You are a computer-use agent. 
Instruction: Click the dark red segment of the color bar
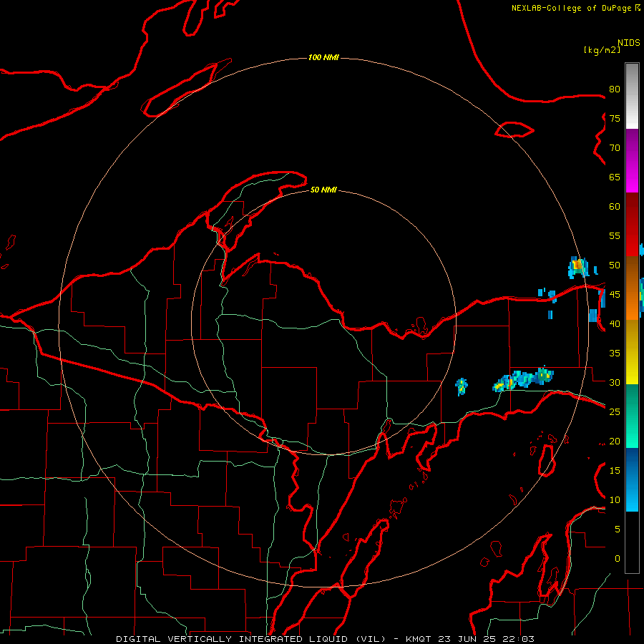click(632, 225)
